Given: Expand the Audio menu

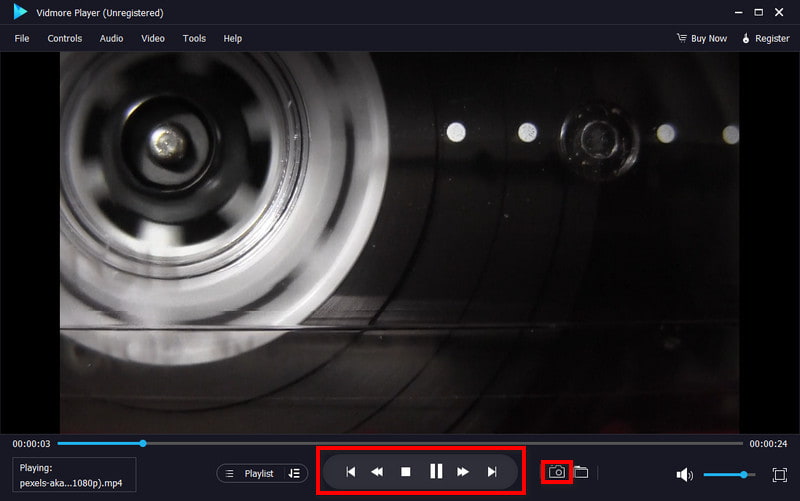Looking at the screenshot, I should tap(112, 38).
